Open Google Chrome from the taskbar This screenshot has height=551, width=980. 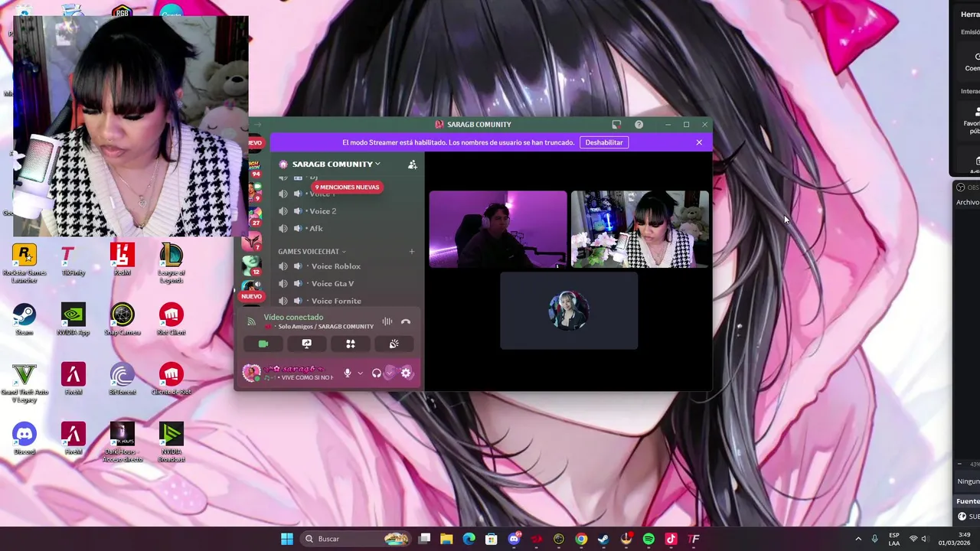[x=581, y=539]
